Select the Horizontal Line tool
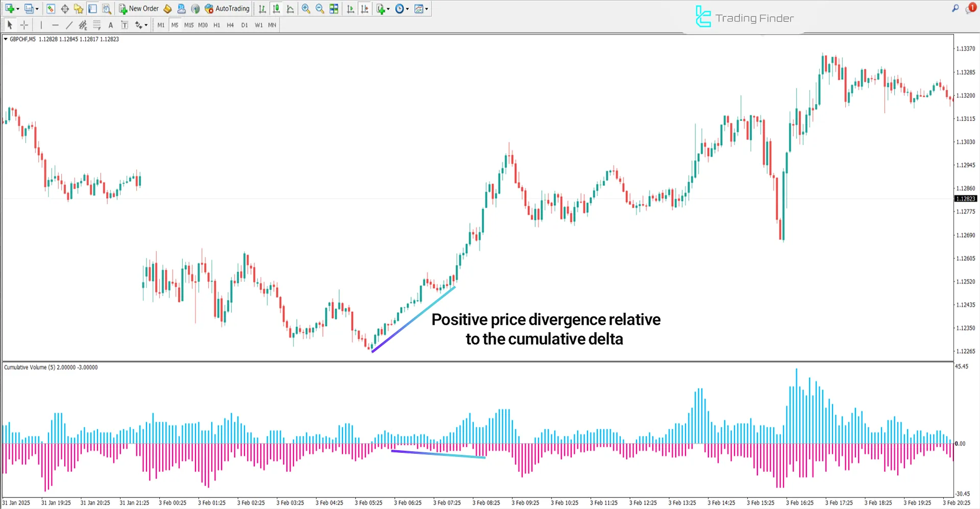 (x=55, y=25)
